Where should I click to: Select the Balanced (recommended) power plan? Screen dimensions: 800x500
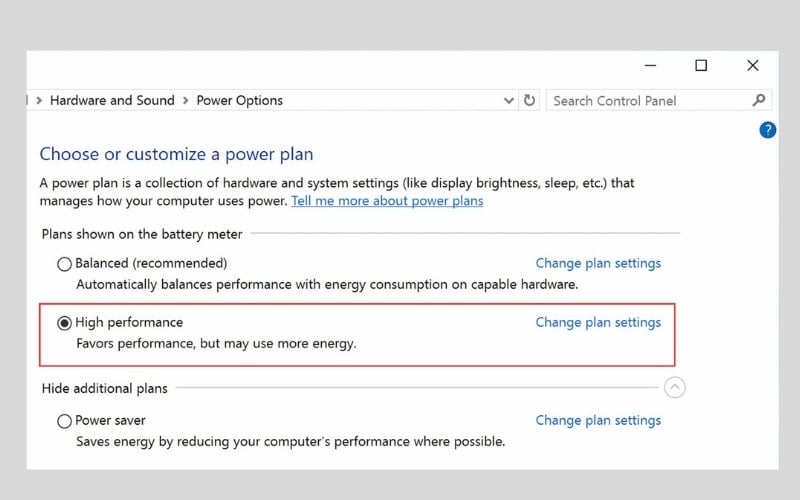(65, 264)
